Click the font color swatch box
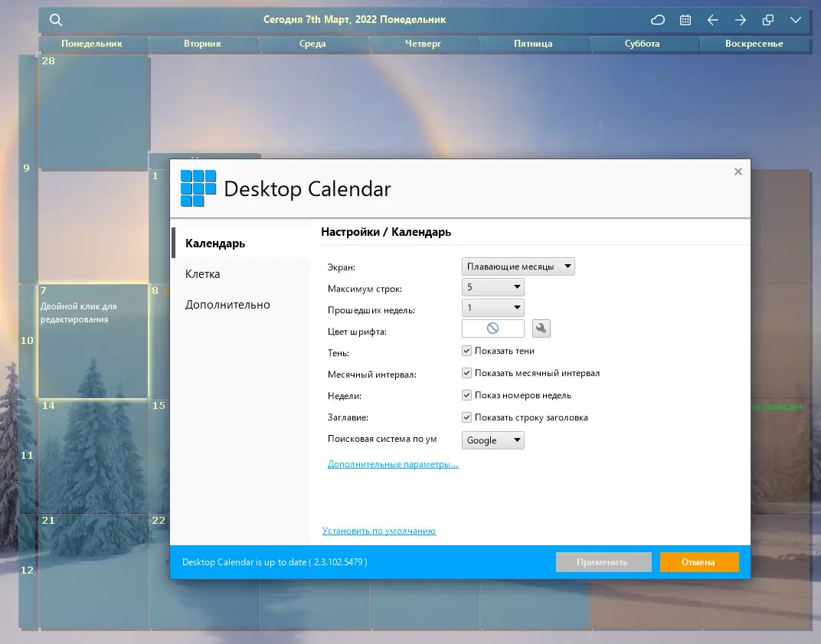 click(x=492, y=329)
